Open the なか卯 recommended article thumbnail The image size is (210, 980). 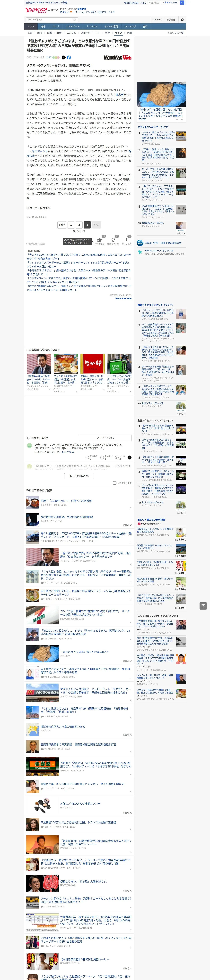pyautogui.click(x=93, y=364)
